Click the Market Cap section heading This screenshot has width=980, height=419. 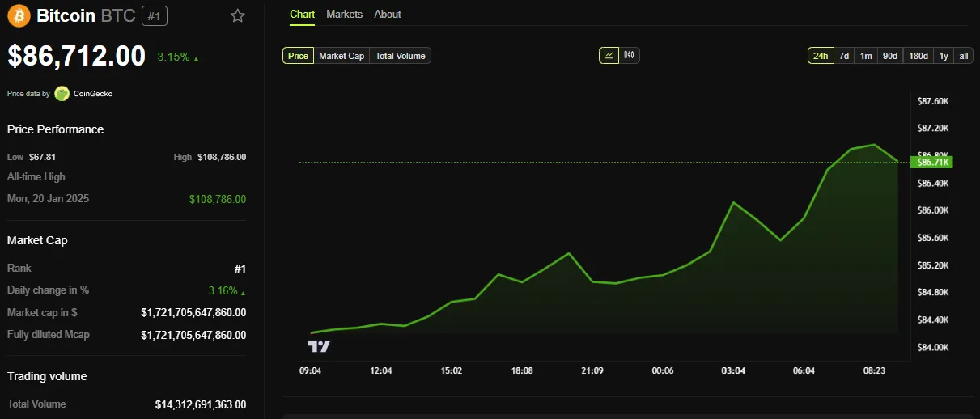[x=37, y=240]
